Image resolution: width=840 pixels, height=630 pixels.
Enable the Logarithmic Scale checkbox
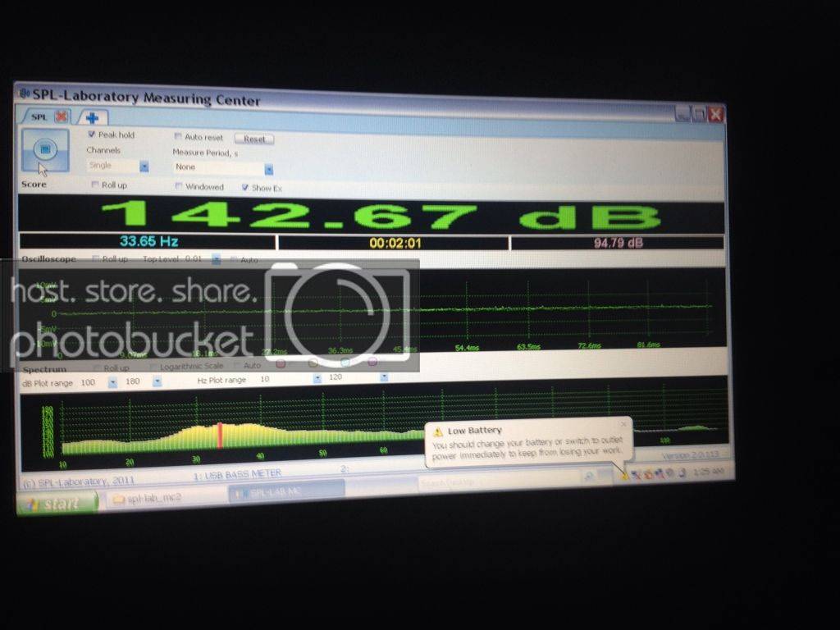[153, 367]
